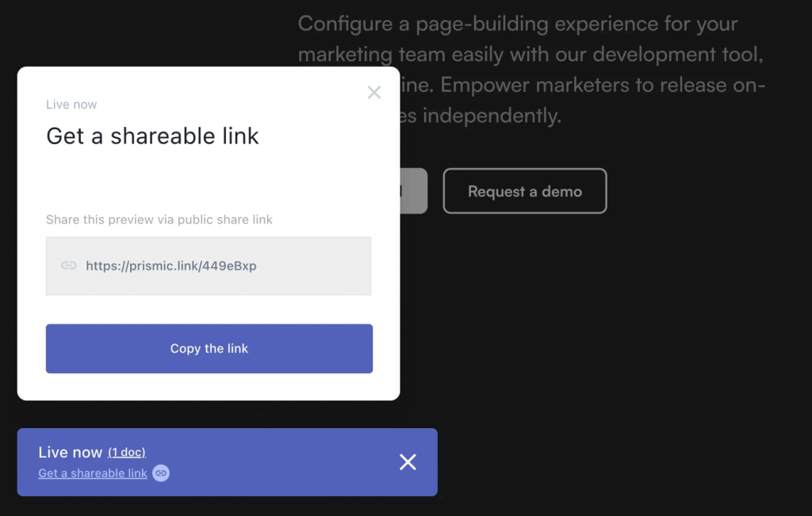Image resolution: width=812 pixels, height=516 pixels.
Task: Click the X to close the share dialog
Action: pos(373,93)
